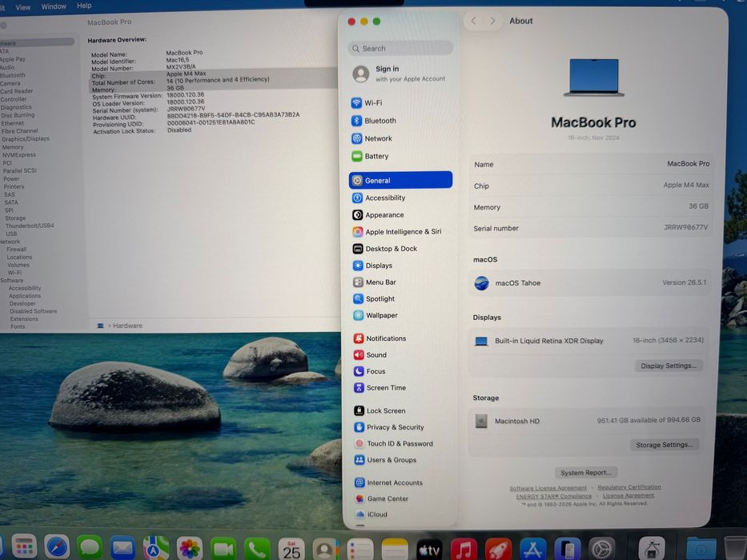This screenshot has height=560, width=747.
Task: Sign in with your Apple Account
Action: click(400, 74)
